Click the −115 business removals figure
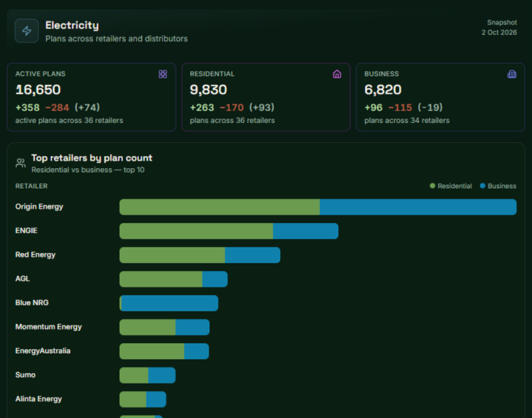Screen dimensions: 532x418 coord(400,108)
